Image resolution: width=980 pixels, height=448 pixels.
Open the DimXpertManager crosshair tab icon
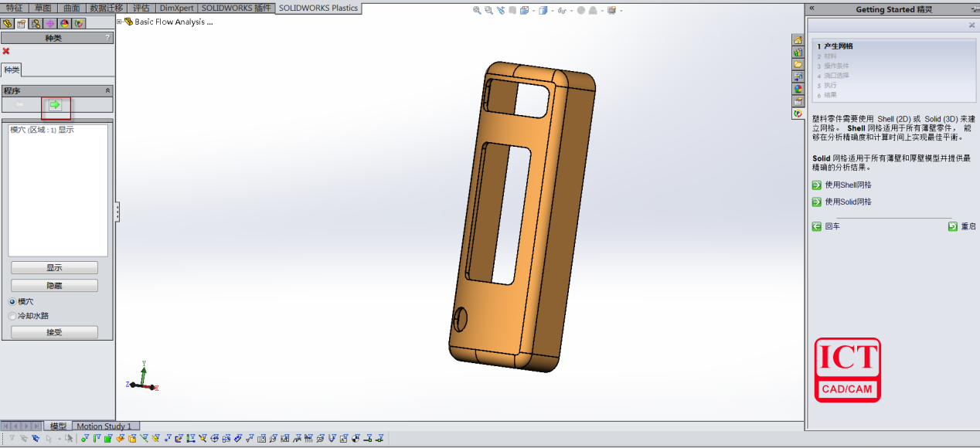(x=50, y=23)
